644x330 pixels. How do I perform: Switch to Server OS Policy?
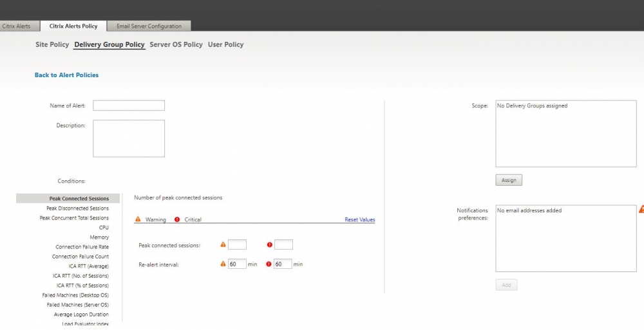point(176,44)
